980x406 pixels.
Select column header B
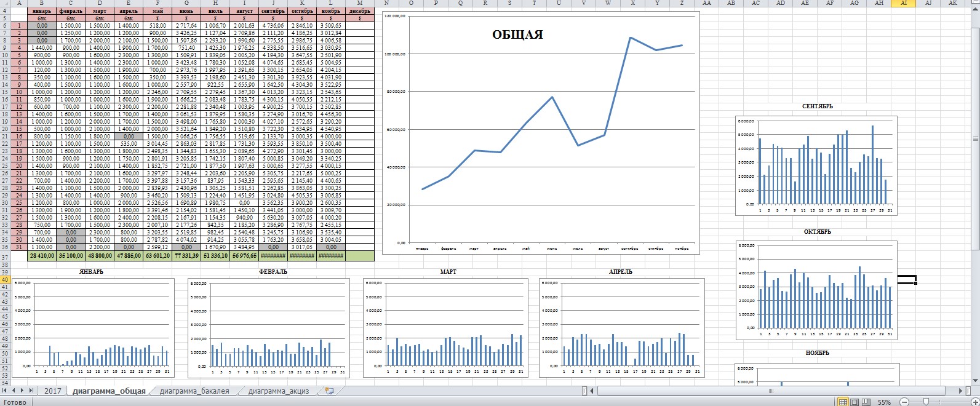pyautogui.click(x=41, y=4)
